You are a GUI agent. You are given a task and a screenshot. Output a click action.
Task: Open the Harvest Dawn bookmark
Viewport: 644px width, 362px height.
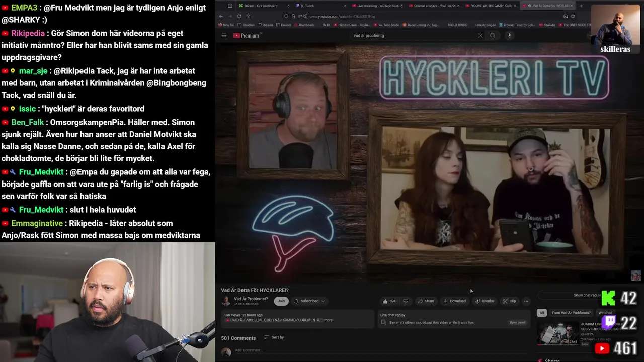[x=352, y=25]
